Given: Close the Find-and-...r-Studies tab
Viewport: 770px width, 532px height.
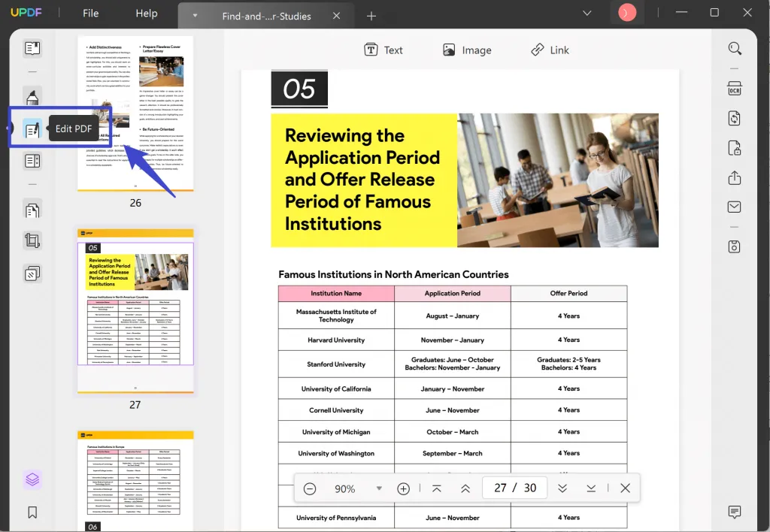Looking at the screenshot, I should click(x=336, y=16).
